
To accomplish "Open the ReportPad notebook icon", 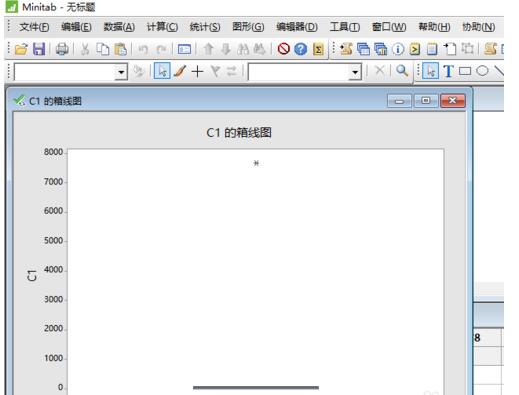I will (432, 49).
